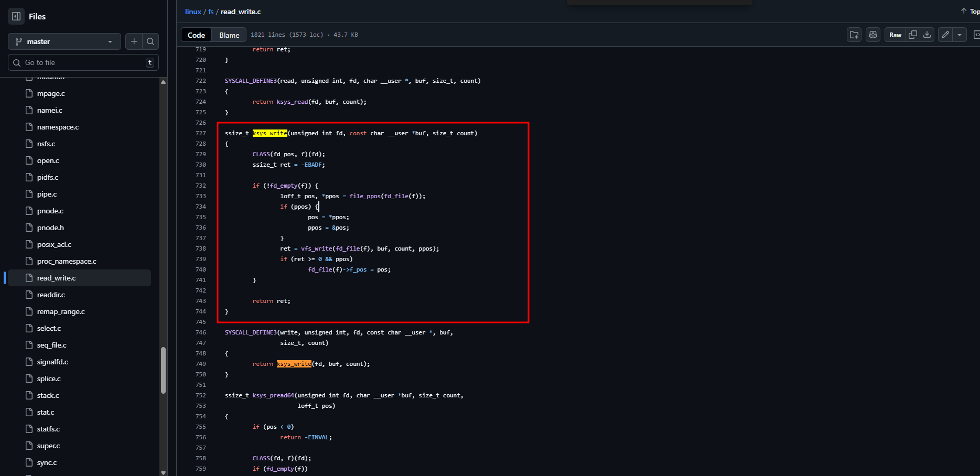Click highlighted ksys_write on line 727
Image resolution: width=980 pixels, height=476 pixels.
point(270,133)
